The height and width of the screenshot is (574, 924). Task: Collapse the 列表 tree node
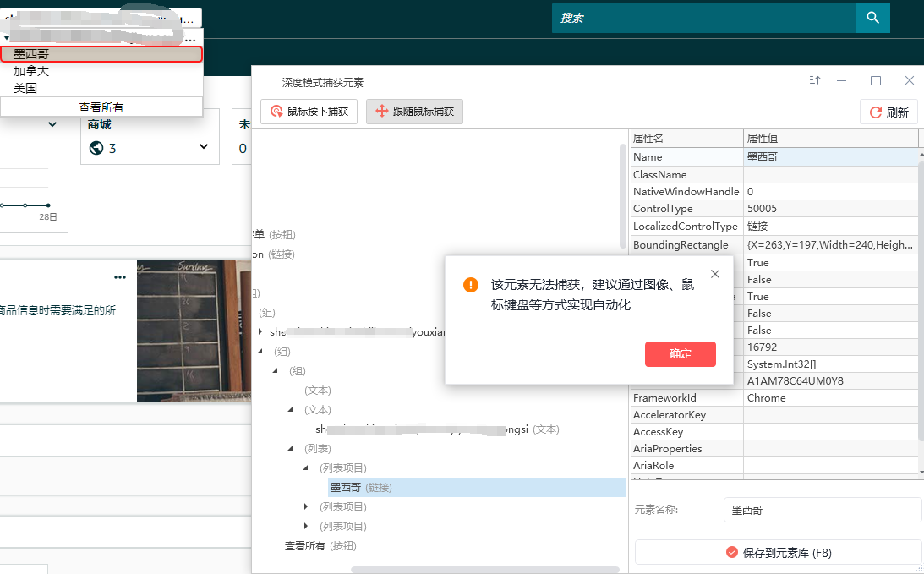[x=291, y=448]
